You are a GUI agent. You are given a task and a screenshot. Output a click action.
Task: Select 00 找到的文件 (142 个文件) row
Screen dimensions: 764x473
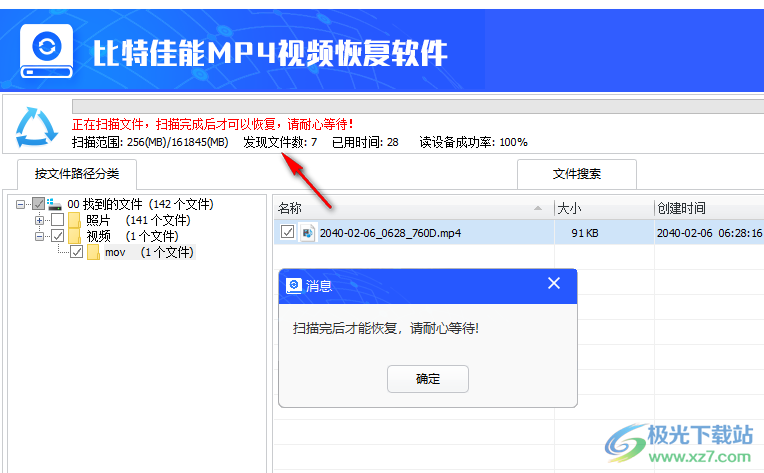pos(140,204)
